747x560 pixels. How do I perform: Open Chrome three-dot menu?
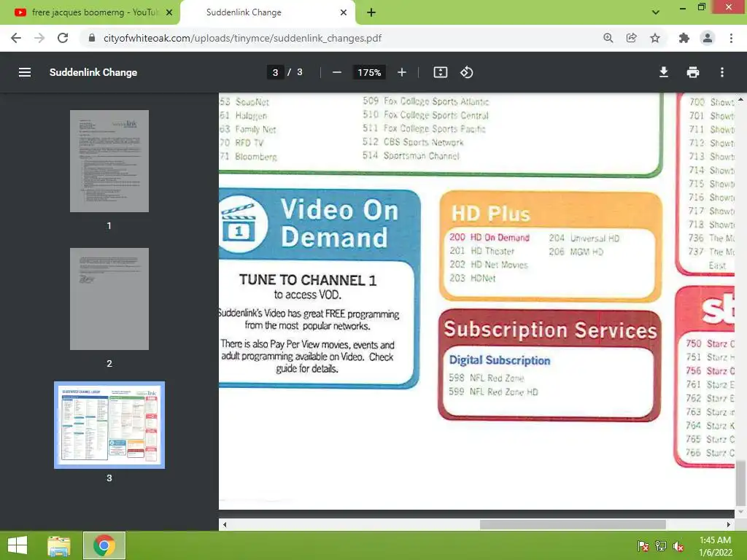tap(731, 38)
